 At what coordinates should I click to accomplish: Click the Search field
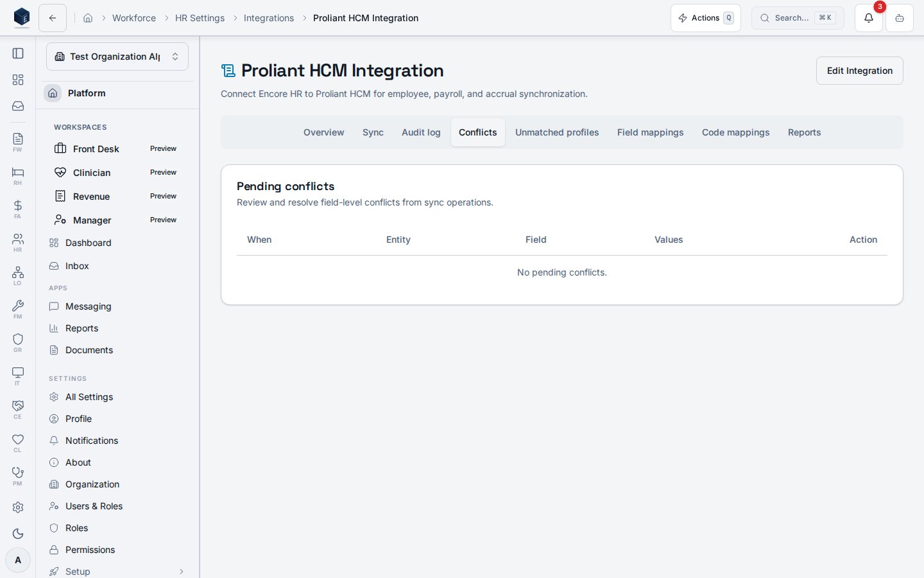coord(798,18)
